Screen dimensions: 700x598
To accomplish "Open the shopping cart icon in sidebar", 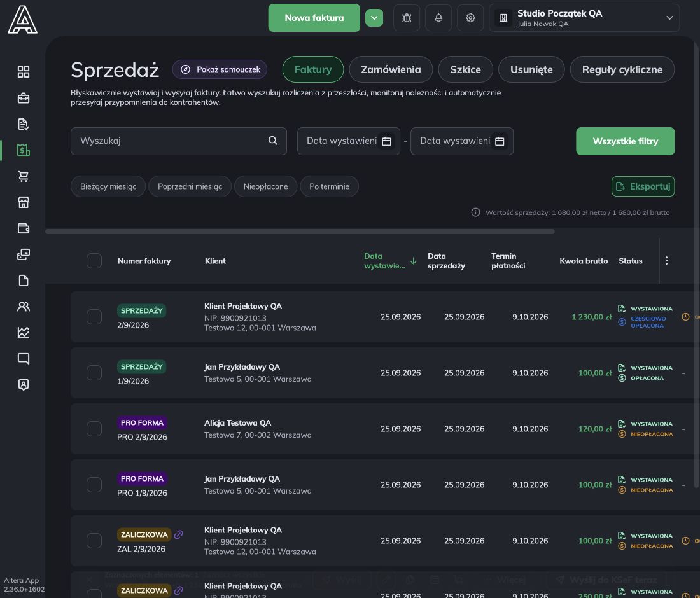I will point(23,176).
